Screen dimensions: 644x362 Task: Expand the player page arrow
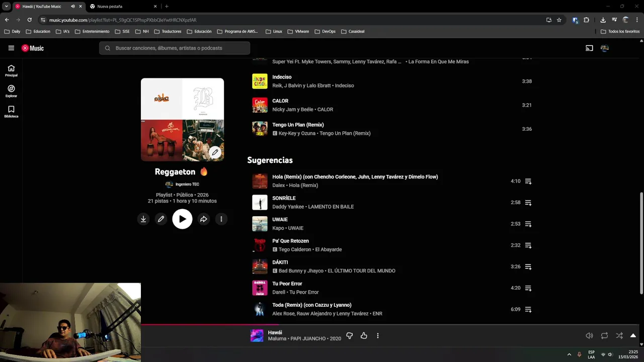(x=633, y=335)
